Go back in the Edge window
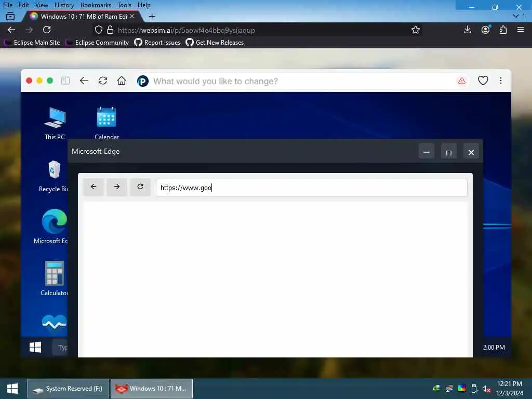The image size is (532, 399). [x=94, y=187]
